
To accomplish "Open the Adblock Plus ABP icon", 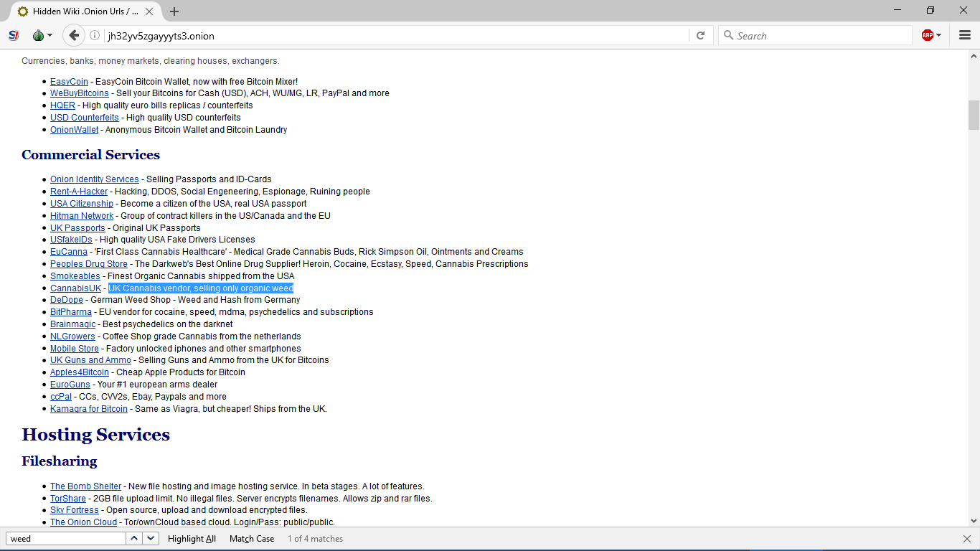I will pos(928,35).
